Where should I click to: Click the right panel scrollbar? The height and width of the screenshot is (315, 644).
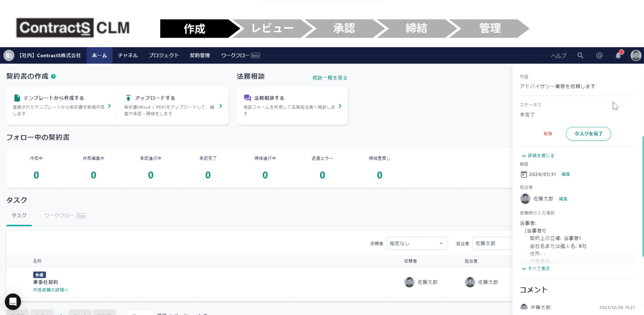pyautogui.click(x=643, y=196)
